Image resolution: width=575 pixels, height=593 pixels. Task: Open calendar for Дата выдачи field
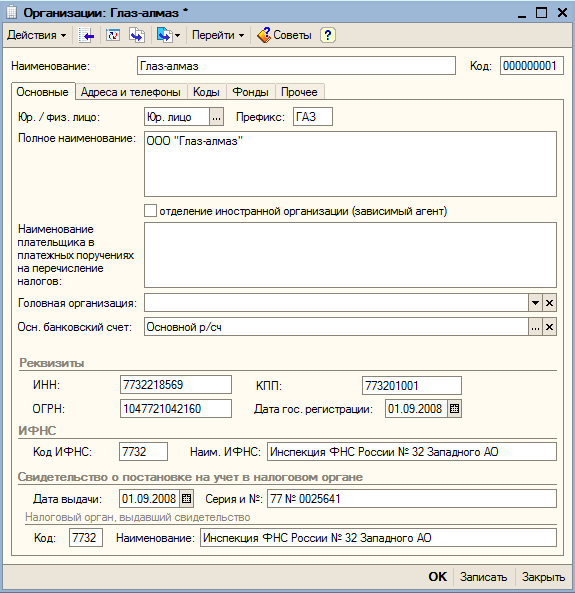(186, 498)
